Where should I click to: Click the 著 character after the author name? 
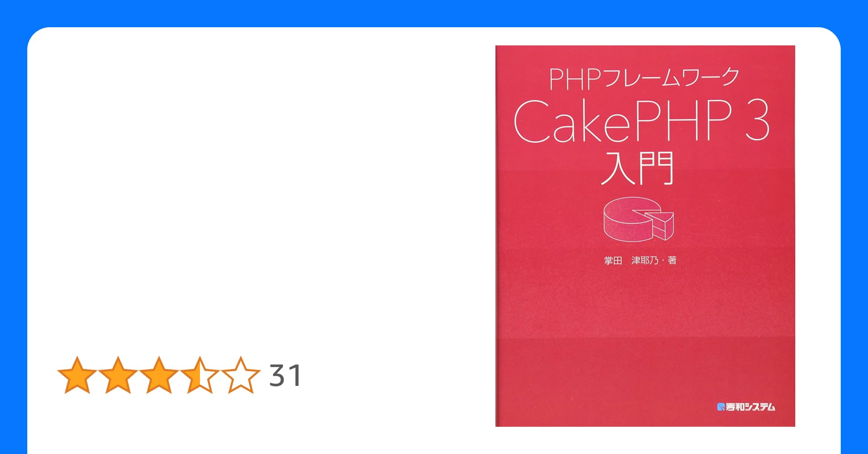672,260
